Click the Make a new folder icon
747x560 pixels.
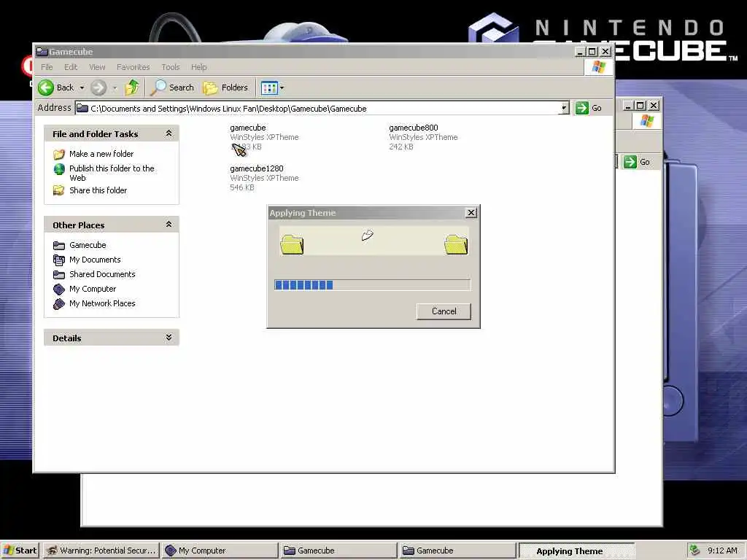tap(59, 154)
